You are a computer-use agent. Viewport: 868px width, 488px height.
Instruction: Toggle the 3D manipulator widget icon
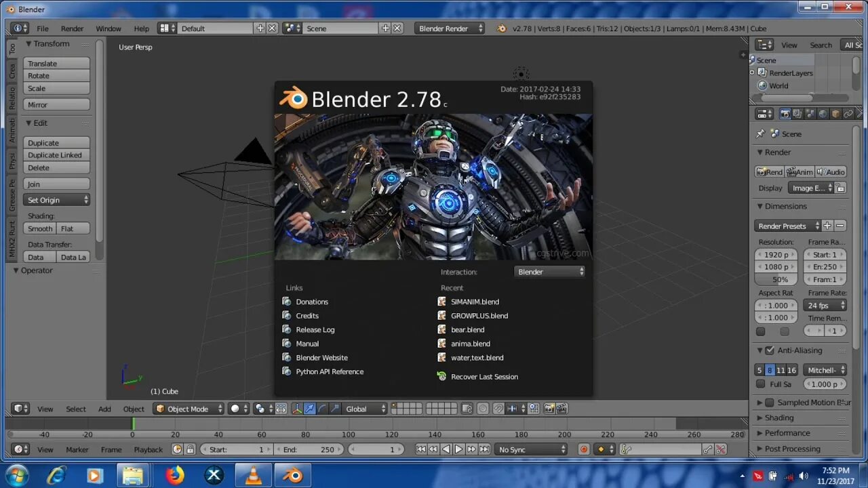297,409
